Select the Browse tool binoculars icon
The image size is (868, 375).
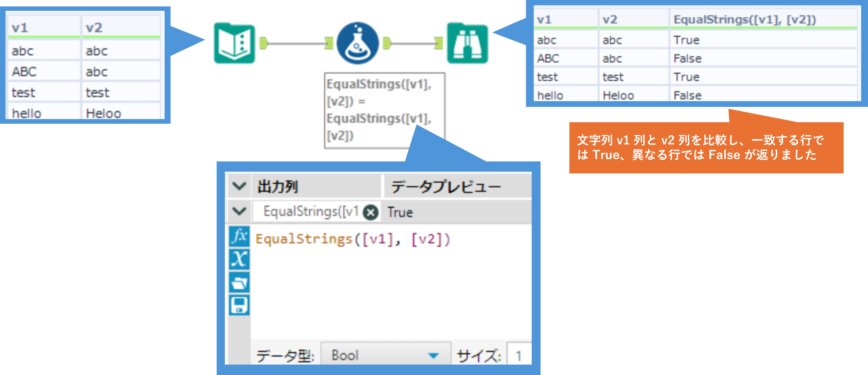click(x=467, y=43)
